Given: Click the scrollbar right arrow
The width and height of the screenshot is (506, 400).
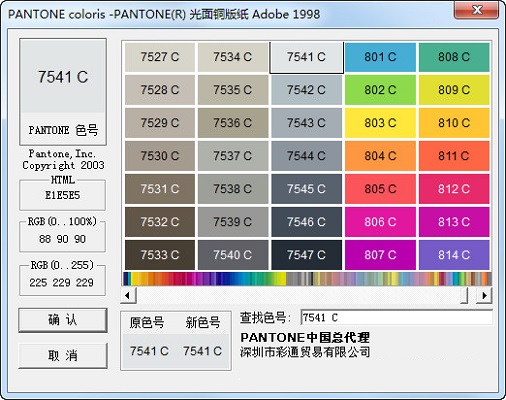Looking at the screenshot, I should [484, 295].
